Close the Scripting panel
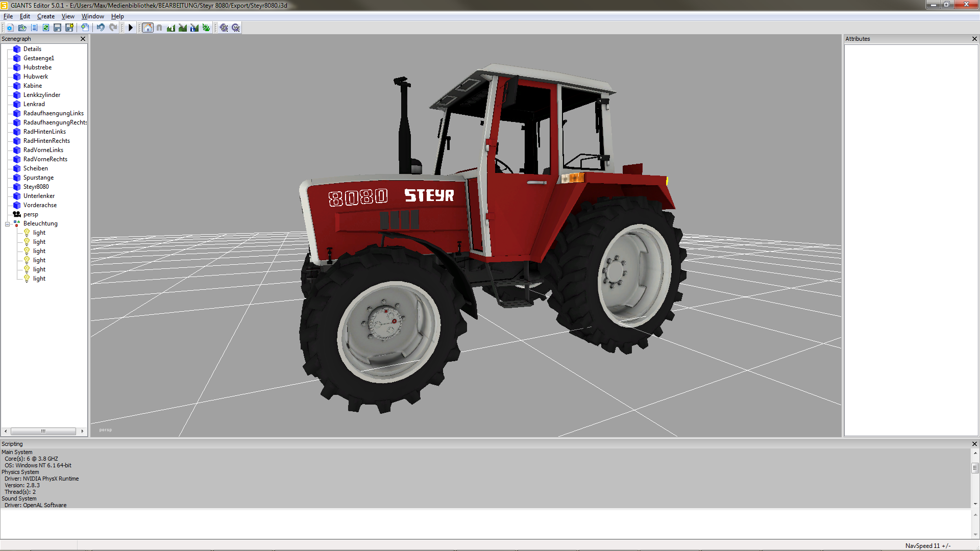Viewport: 980px width, 551px height. pyautogui.click(x=974, y=444)
